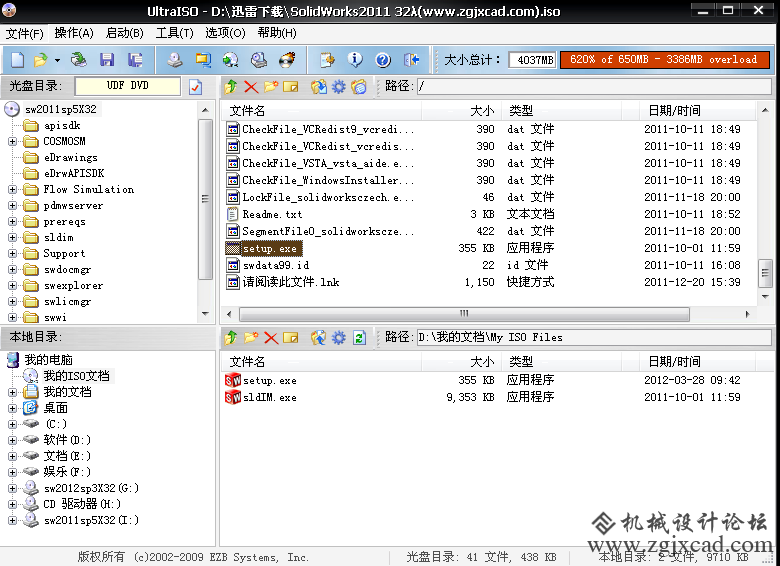Expand the prereqs folder node
The height and width of the screenshot is (566, 780).
(x=12, y=222)
